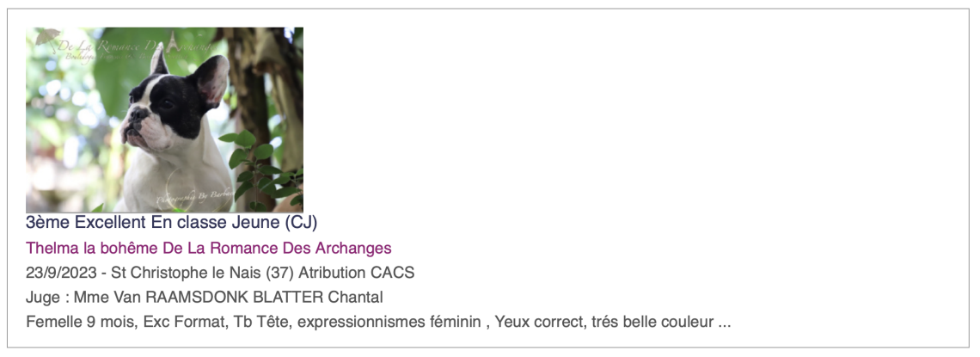The image size is (980, 357).
Task: Expand the truncated description via the ellipsis
Action: 724,323
